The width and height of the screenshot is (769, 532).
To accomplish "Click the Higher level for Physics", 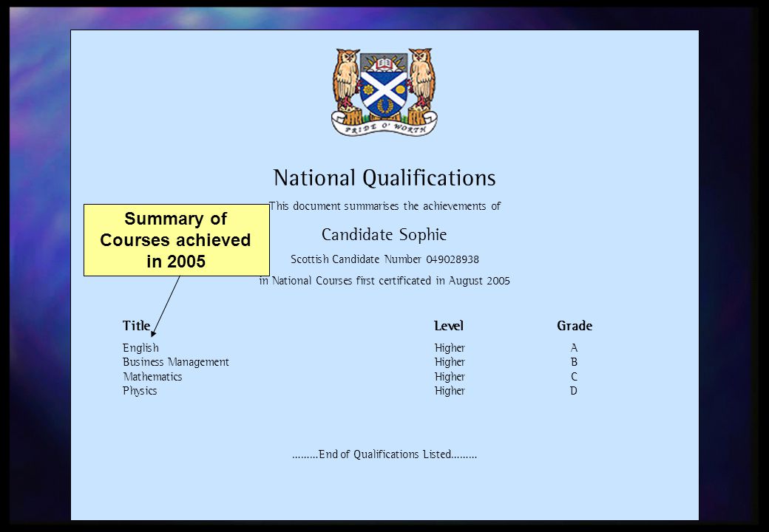I will pyautogui.click(x=450, y=391).
